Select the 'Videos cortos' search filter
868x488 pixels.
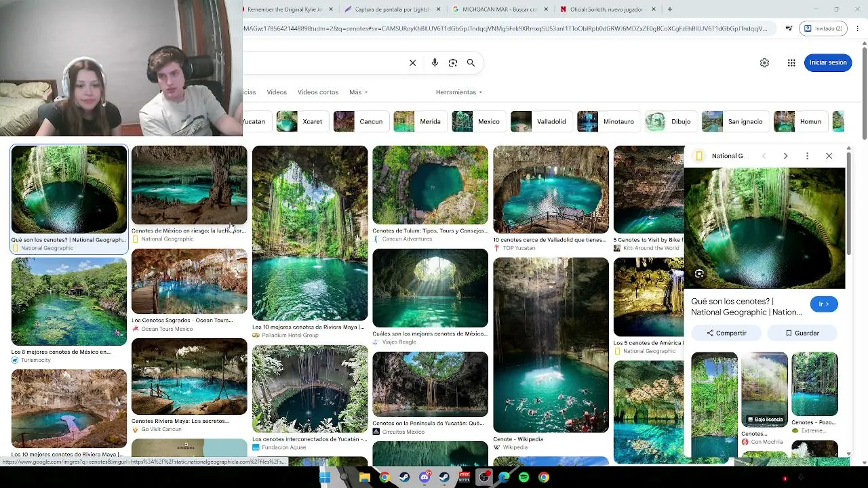pyautogui.click(x=318, y=92)
